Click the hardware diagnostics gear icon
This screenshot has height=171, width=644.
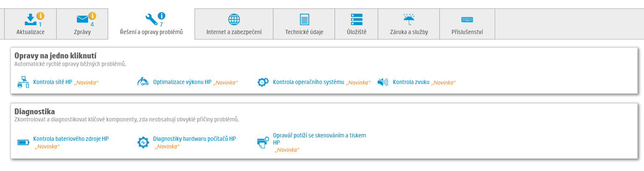(x=143, y=142)
